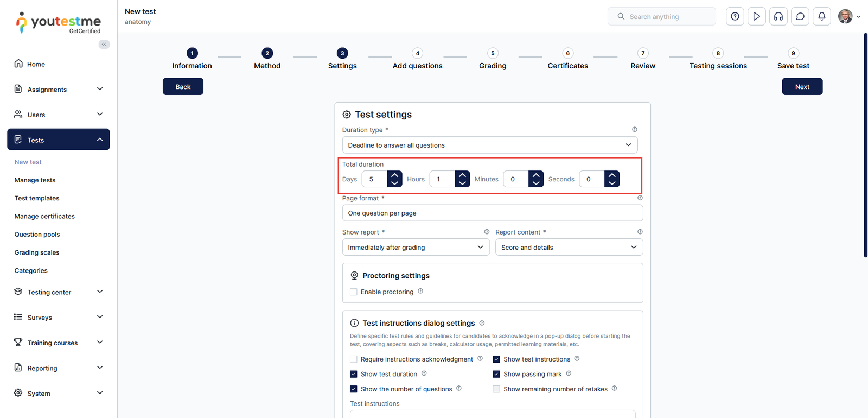
Task: Increase the Days value with up arrow
Action: [394, 175]
